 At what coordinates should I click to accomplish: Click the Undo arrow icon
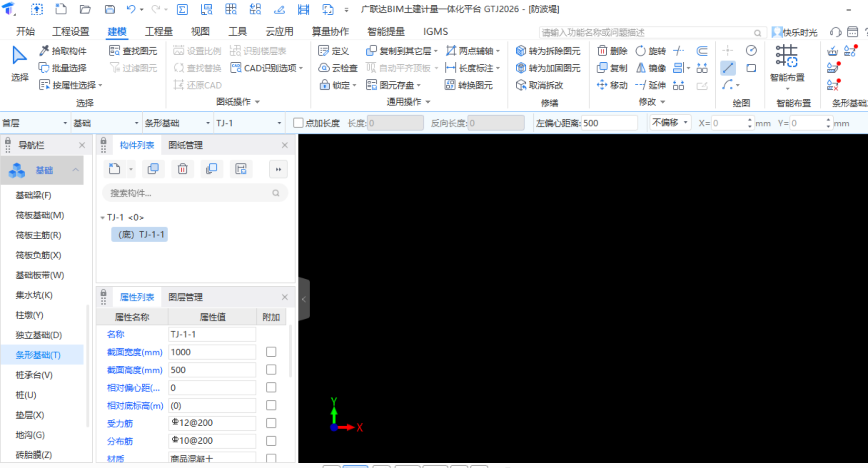pyautogui.click(x=131, y=9)
